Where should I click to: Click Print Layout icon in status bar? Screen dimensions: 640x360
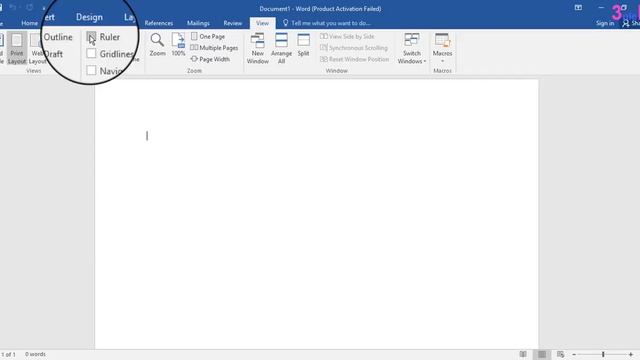(x=542, y=354)
